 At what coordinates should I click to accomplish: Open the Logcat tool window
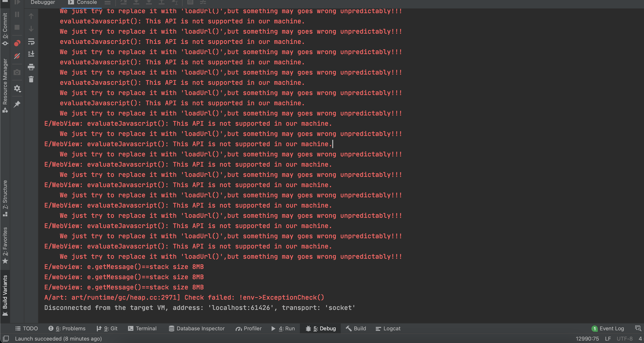388,328
